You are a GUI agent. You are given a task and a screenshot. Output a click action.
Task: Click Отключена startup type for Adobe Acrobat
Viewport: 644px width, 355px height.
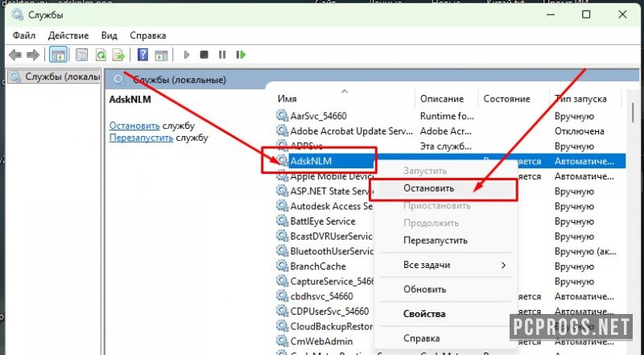click(579, 131)
